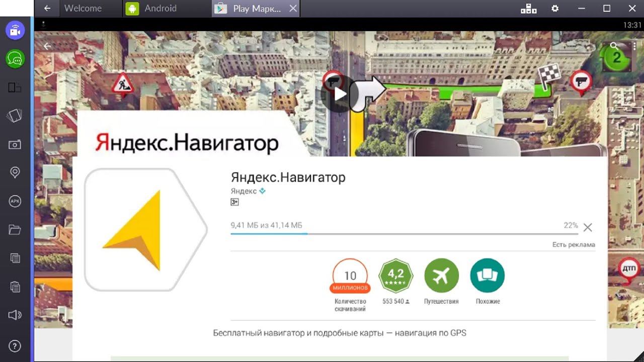Open the green chat bubble icon
Screen dimensions: 644x362
[x=15, y=59]
